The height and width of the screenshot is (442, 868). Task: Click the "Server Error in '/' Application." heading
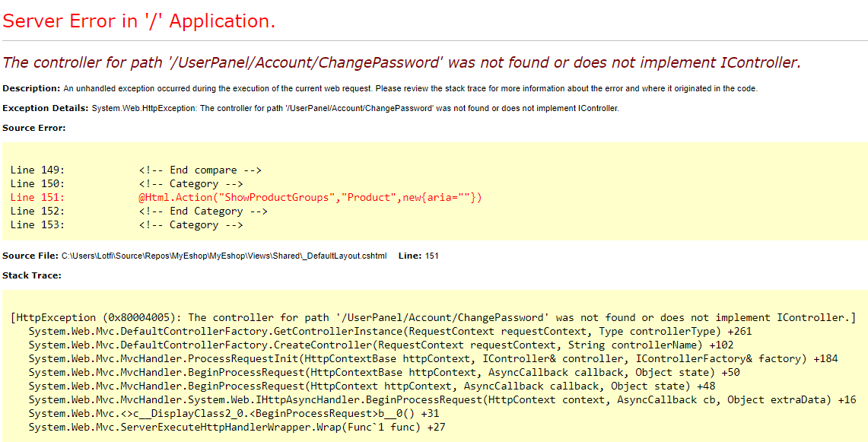click(139, 21)
